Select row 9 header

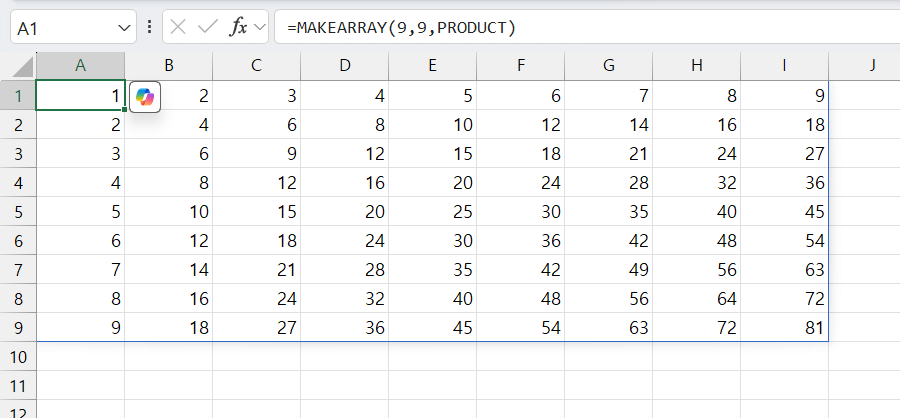(x=18, y=327)
